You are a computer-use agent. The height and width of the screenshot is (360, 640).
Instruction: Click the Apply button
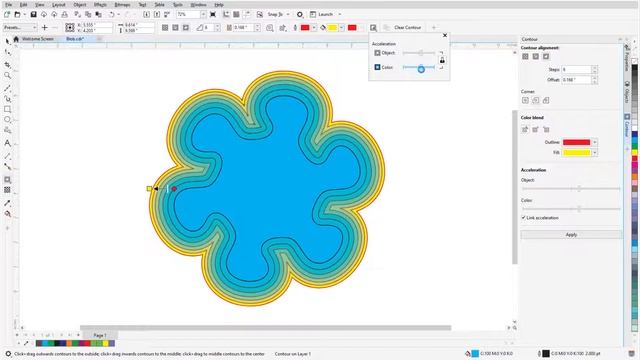point(571,235)
